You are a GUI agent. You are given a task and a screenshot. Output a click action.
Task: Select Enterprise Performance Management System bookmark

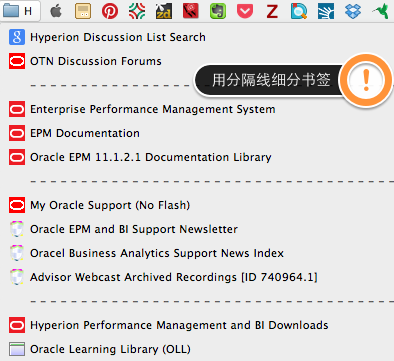(x=142, y=109)
